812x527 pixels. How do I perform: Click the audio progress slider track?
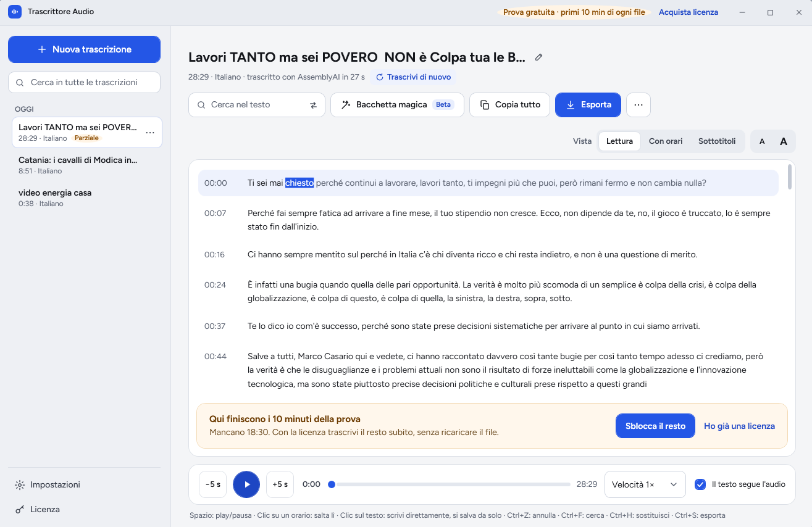click(451, 484)
